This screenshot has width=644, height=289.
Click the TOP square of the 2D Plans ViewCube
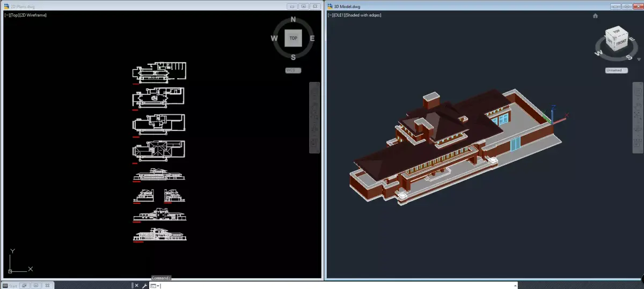pos(293,38)
